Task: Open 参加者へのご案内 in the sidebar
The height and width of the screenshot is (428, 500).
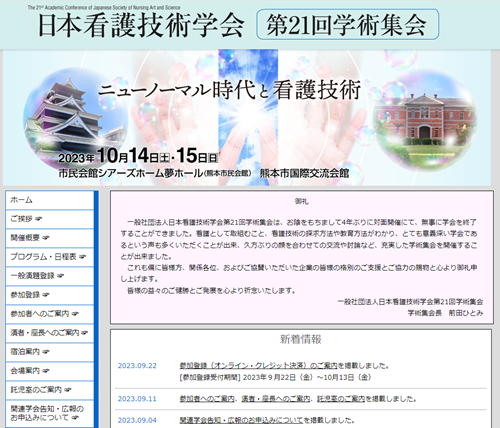Action: tap(50, 314)
